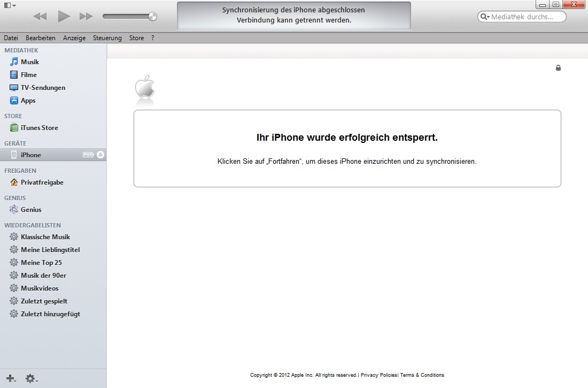Adjust the volume slider
Screen dimensions: 588x388
152,17
